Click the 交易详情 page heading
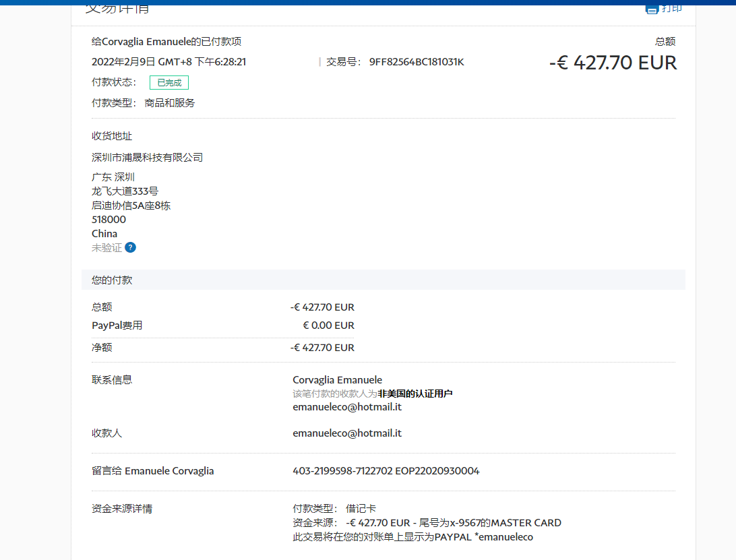The image size is (736, 560). [x=118, y=8]
